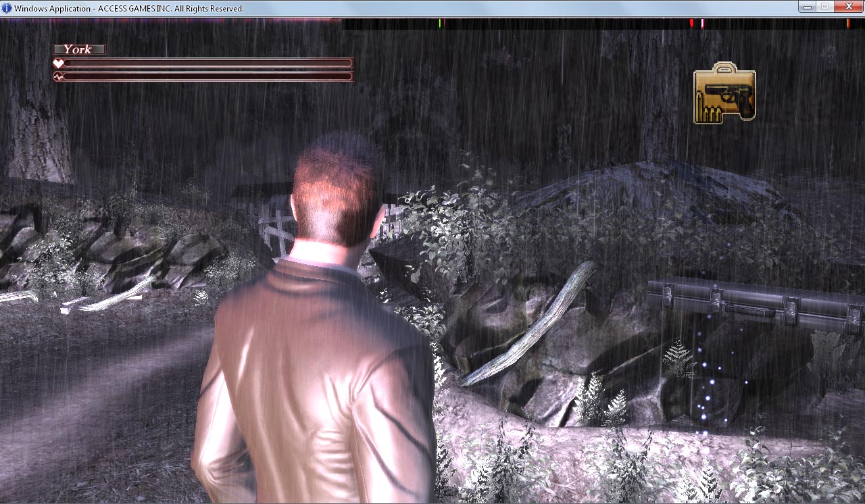Screen dimensions: 865x504
Task: Click the pink-white marker on top strip
Action: coord(702,23)
